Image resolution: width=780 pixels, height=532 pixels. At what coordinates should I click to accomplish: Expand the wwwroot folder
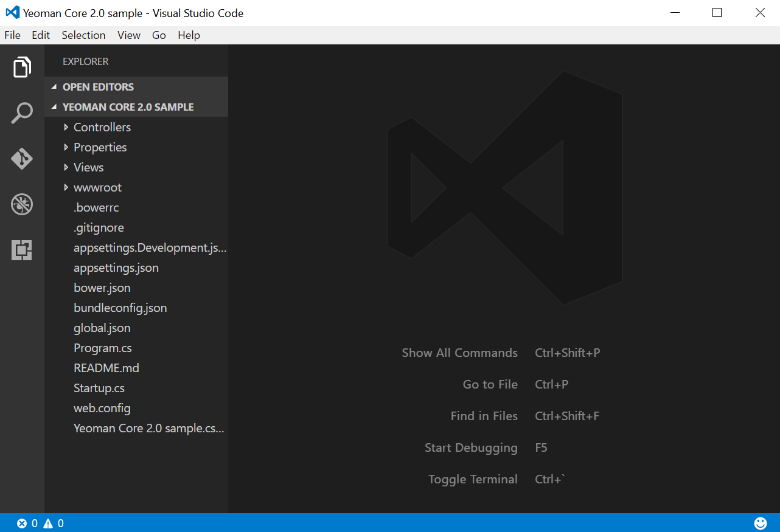click(136, 187)
